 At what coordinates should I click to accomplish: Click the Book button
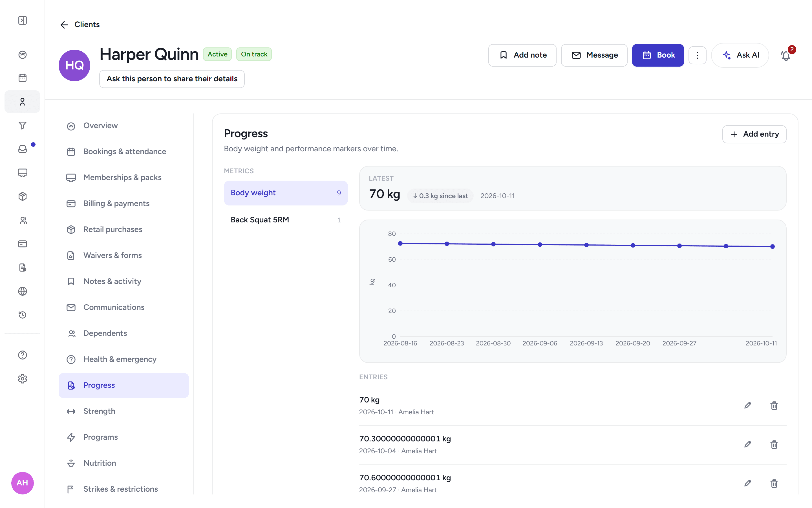click(658, 55)
